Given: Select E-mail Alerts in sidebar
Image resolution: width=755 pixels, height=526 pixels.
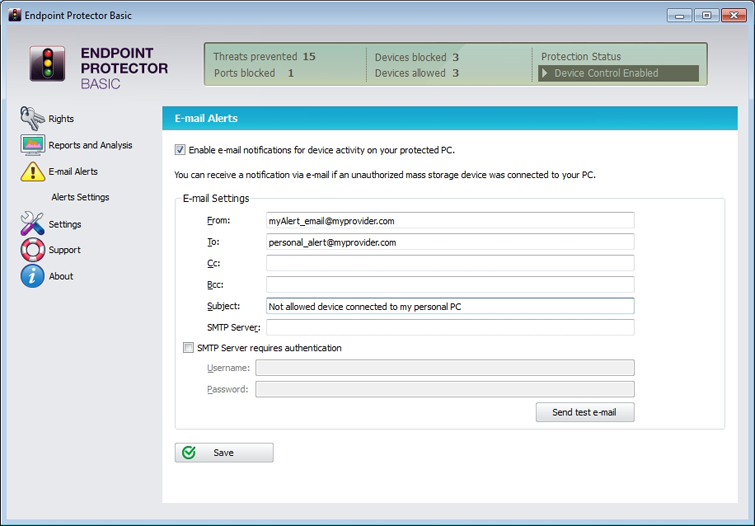Looking at the screenshot, I should [x=73, y=171].
